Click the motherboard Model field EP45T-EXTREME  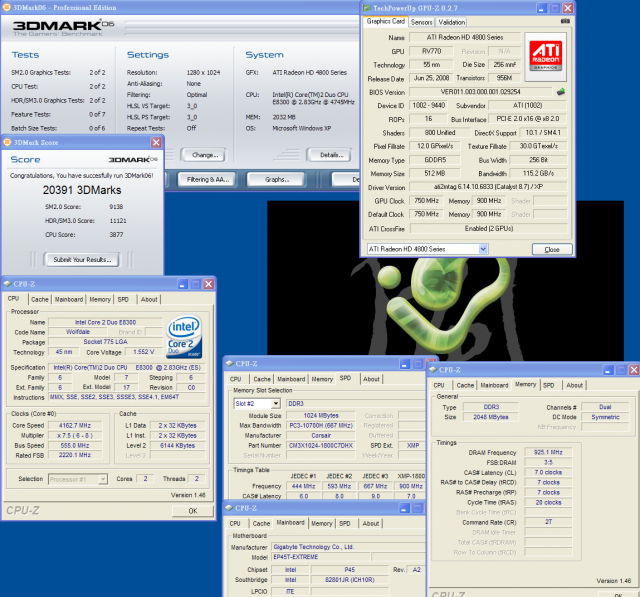tap(321, 557)
